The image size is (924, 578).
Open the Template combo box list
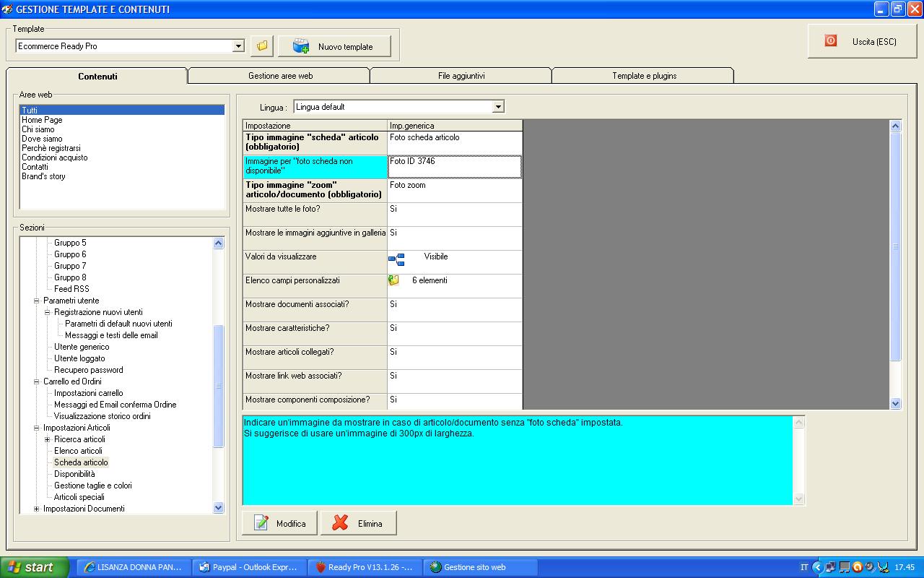tap(239, 46)
